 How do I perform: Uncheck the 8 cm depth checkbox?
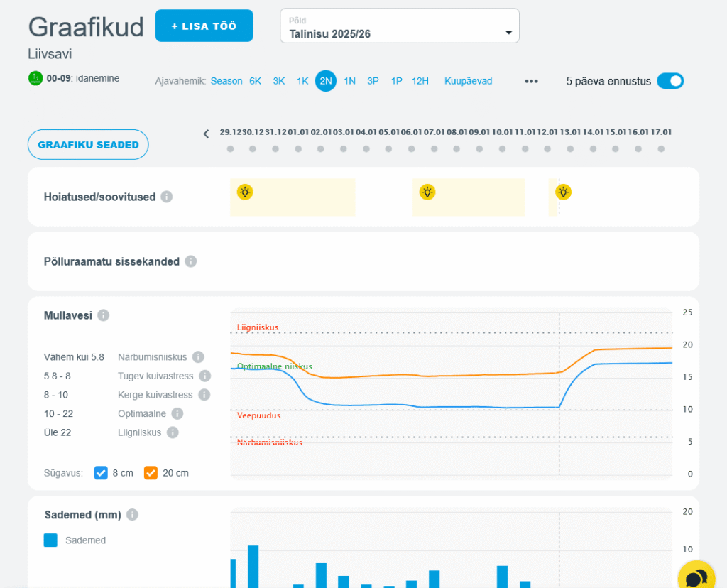[101, 473]
